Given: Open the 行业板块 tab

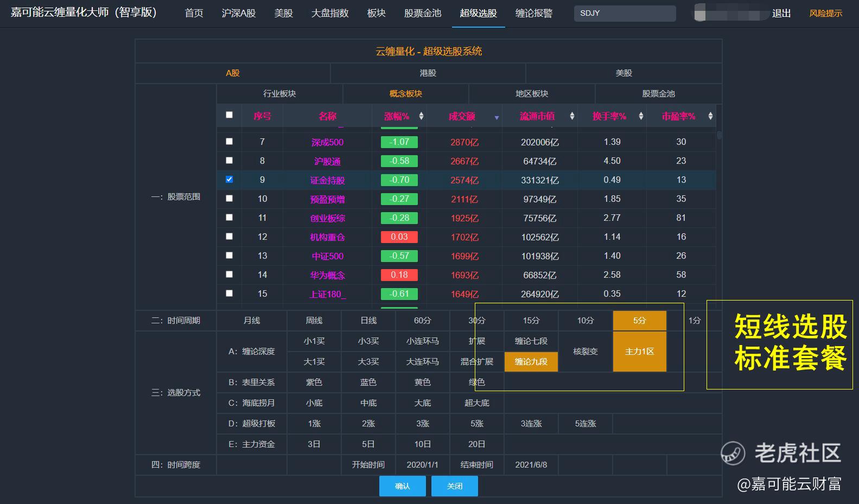Looking at the screenshot, I should (x=279, y=93).
